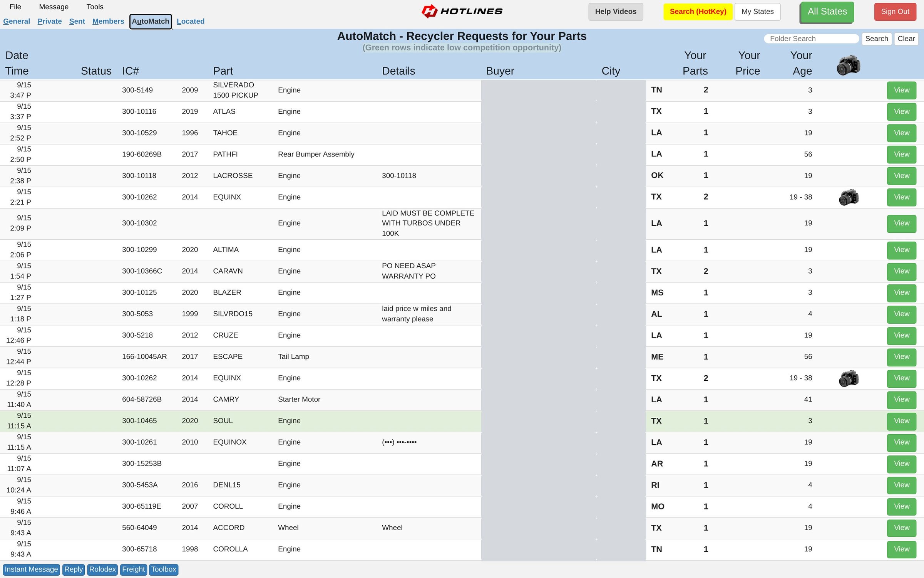Click the Search (HotKey) button
The height and width of the screenshot is (578, 924).
tap(698, 12)
